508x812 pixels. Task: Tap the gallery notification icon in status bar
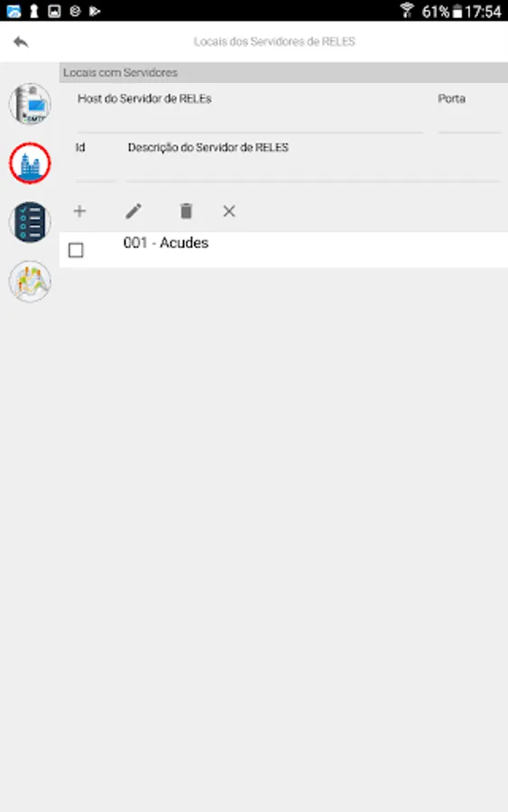click(54, 11)
